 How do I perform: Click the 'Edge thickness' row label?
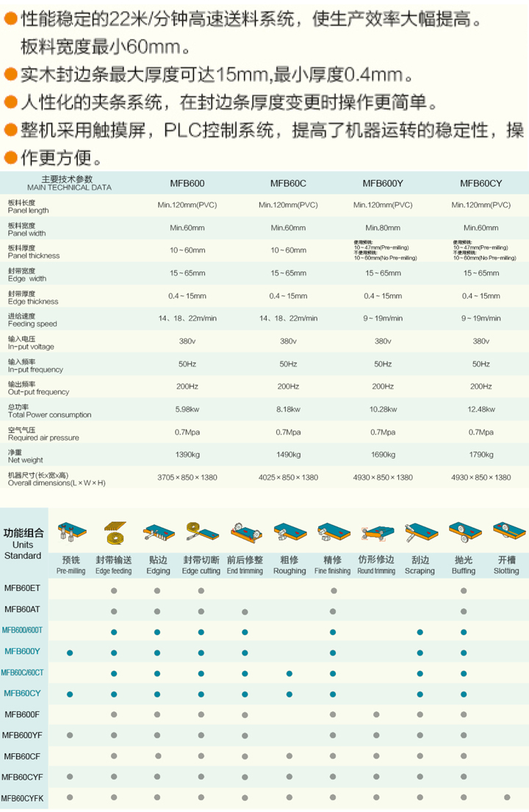click(33, 302)
